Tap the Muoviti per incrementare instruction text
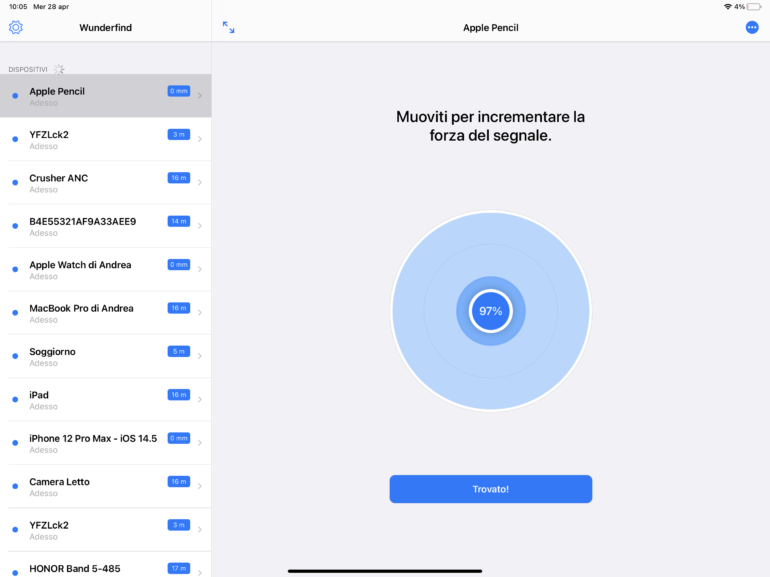This screenshot has height=577, width=770. (x=491, y=126)
